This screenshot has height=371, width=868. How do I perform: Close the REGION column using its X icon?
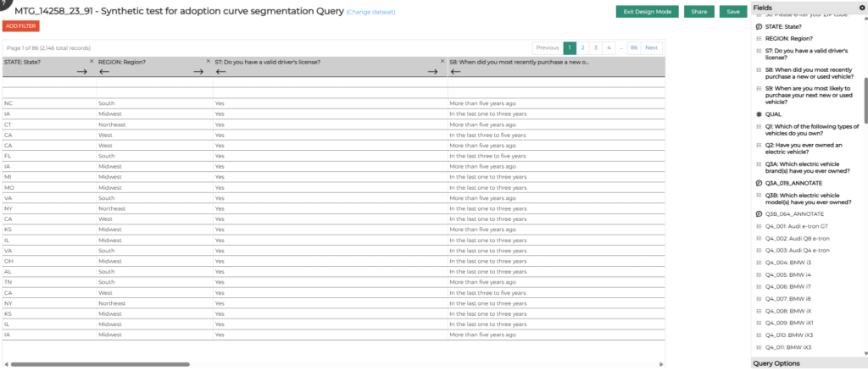[x=208, y=61]
